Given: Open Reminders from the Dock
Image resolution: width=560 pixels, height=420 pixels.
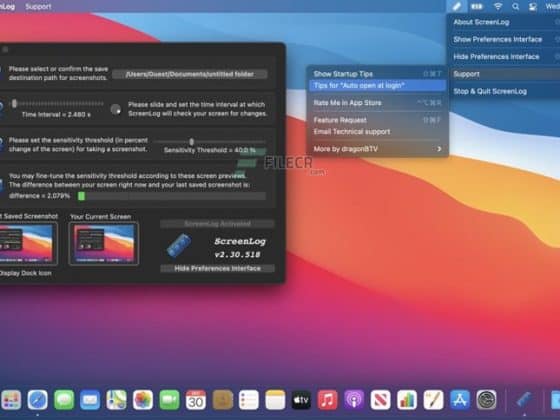Looking at the screenshot, I should pyautogui.click(x=249, y=400).
